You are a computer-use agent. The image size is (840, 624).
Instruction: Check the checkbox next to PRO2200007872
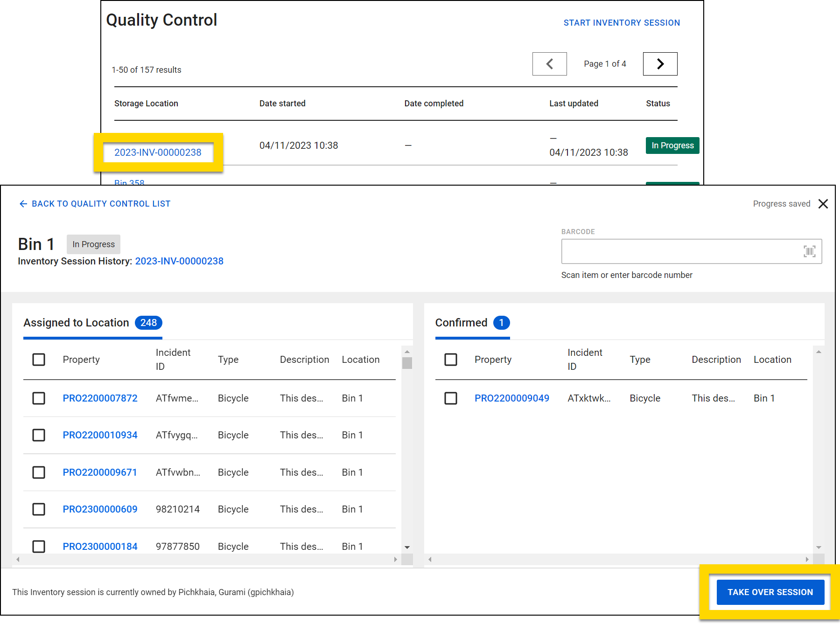(x=39, y=398)
